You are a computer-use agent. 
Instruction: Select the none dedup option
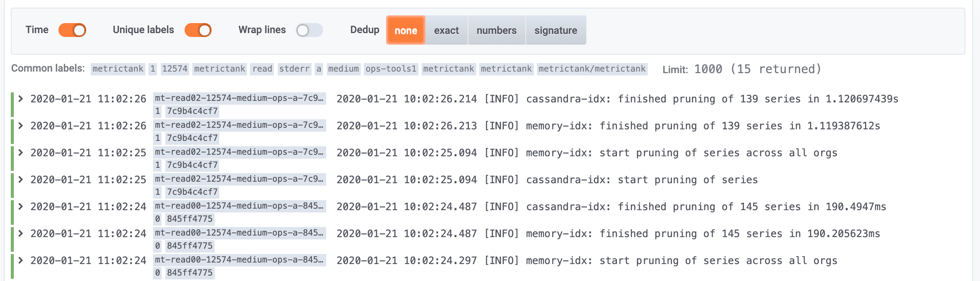[405, 30]
